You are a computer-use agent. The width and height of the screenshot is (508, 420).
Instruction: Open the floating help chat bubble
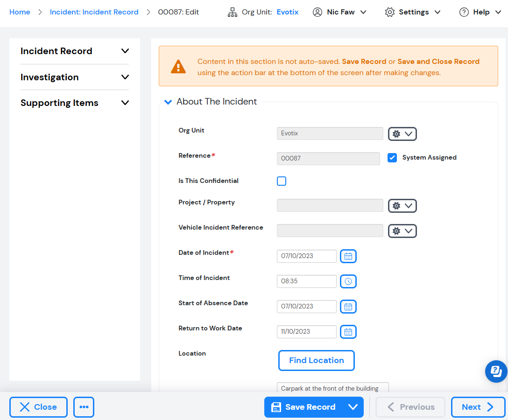496,371
